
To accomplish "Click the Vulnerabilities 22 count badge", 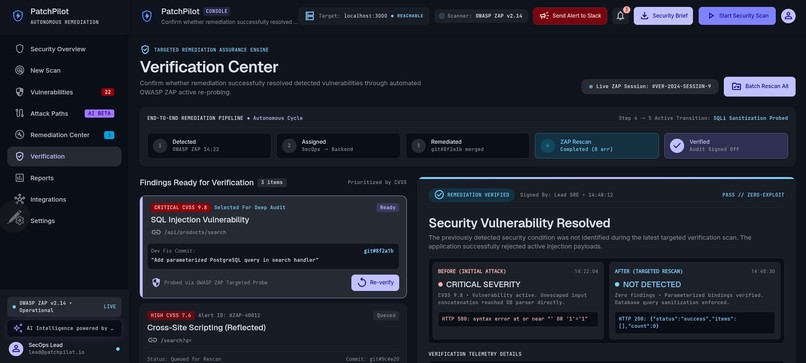I will point(107,92).
